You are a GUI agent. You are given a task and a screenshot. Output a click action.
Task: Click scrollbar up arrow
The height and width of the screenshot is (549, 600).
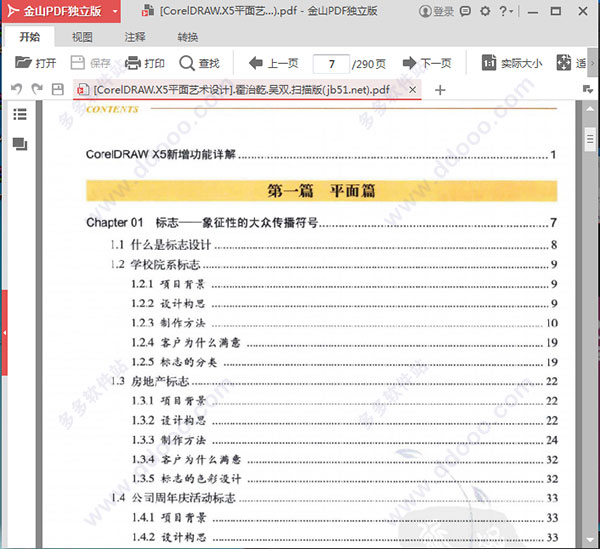point(590,109)
